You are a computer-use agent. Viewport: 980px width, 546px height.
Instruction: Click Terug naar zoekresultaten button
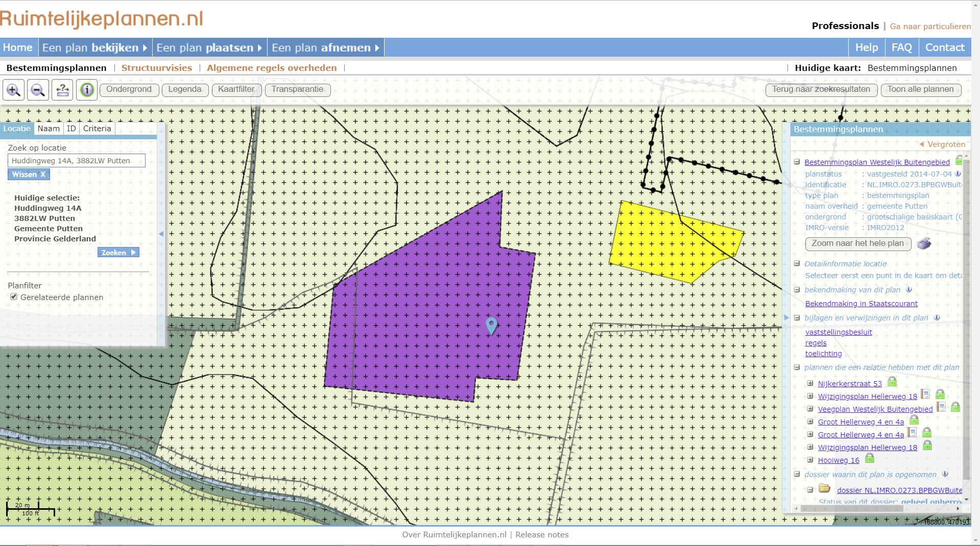coord(821,90)
